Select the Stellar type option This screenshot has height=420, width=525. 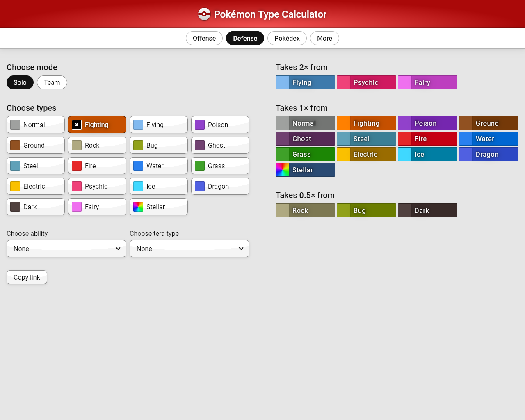(159, 207)
